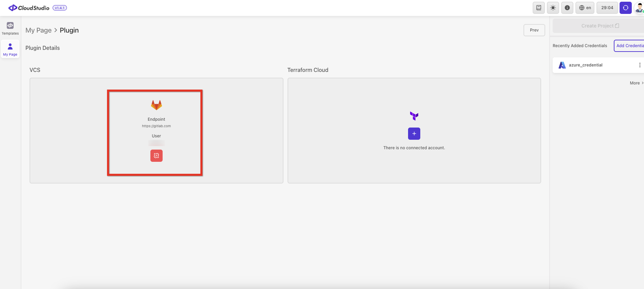Open the info icon in header
This screenshot has height=289, width=644.
point(567,8)
